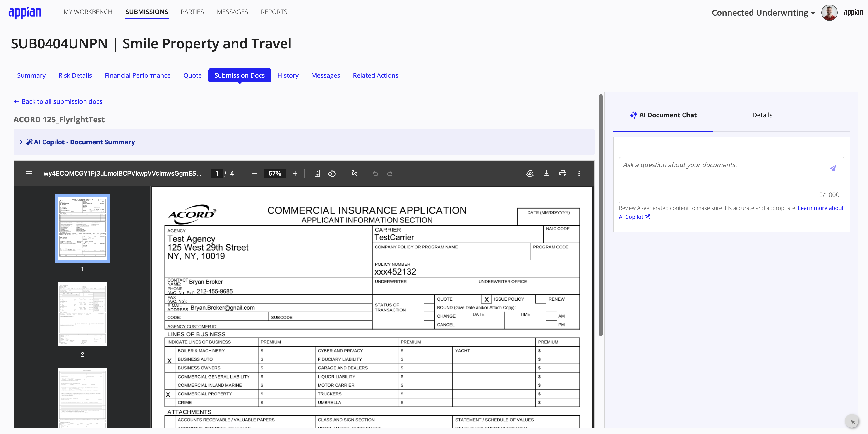The width and height of the screenshot is (868, 434).
Task: Open the REPORTS page
Action: click(x=274, y=12)
